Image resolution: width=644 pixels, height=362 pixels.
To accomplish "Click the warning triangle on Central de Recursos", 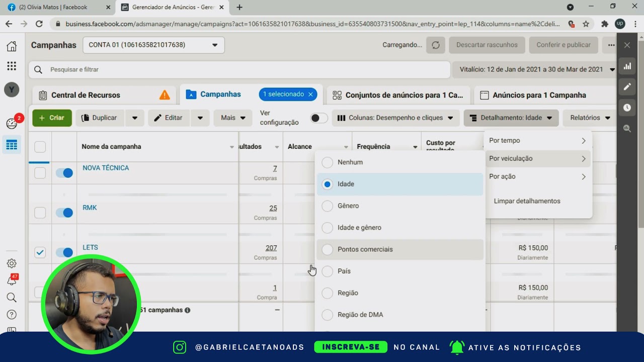I will 165,95.
